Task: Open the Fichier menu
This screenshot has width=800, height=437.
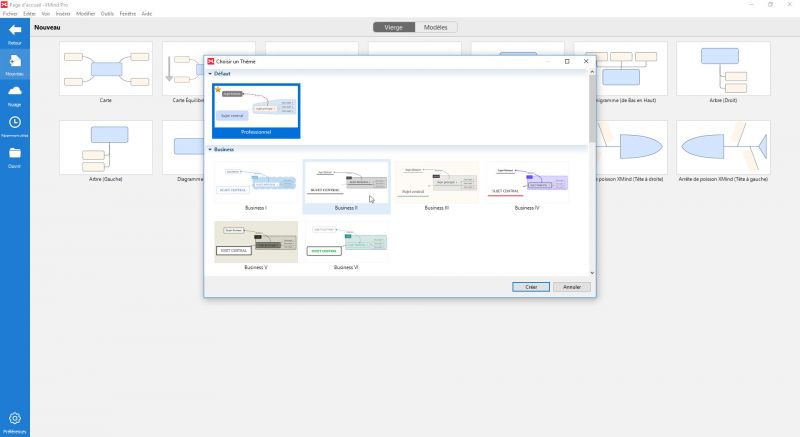Action: click(10, 14)
